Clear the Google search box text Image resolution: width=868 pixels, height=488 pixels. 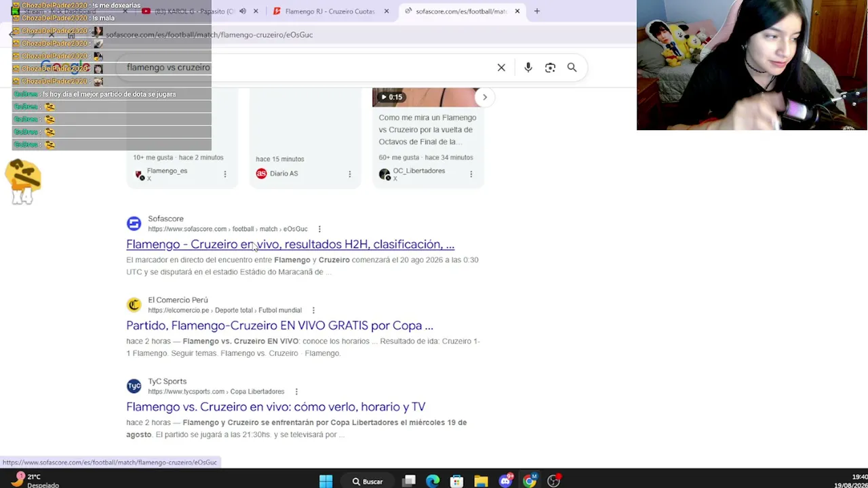point(501,68)
